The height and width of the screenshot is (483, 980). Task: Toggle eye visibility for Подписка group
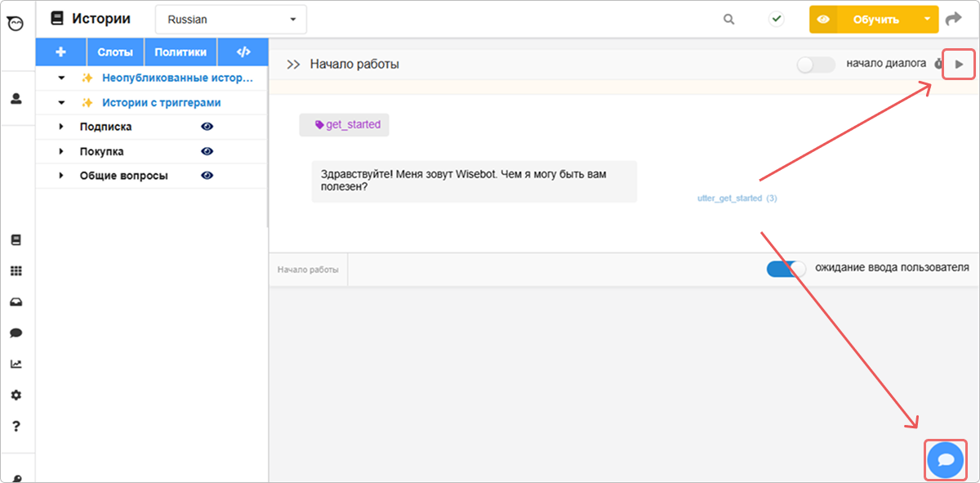click(x=207, y=127)
